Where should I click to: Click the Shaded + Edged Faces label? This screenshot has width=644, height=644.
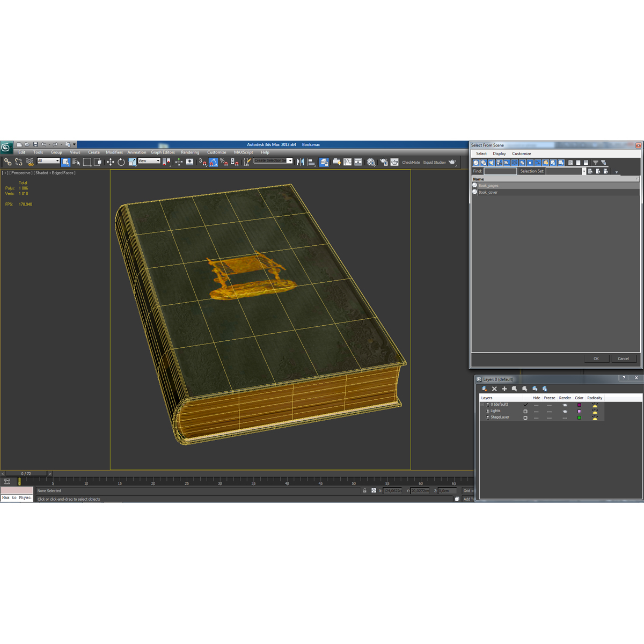pyautogui.click(x=54, y=173)
